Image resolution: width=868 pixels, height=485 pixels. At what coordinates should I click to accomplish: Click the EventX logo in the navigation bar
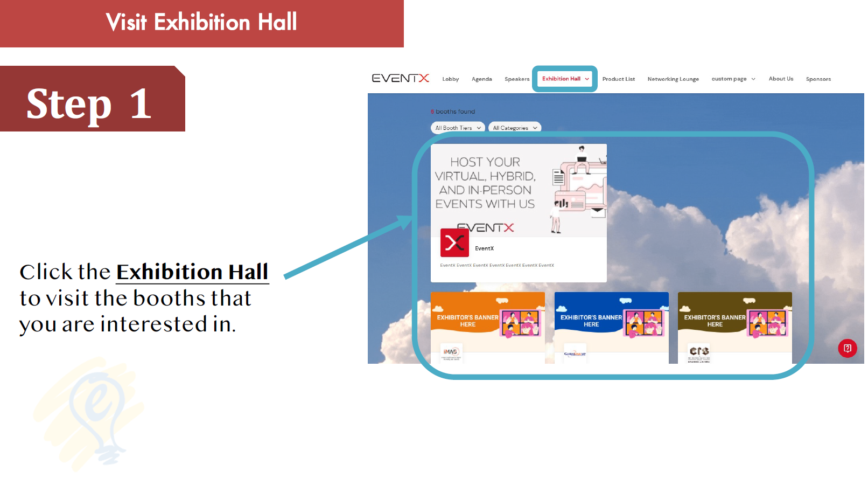400,79
